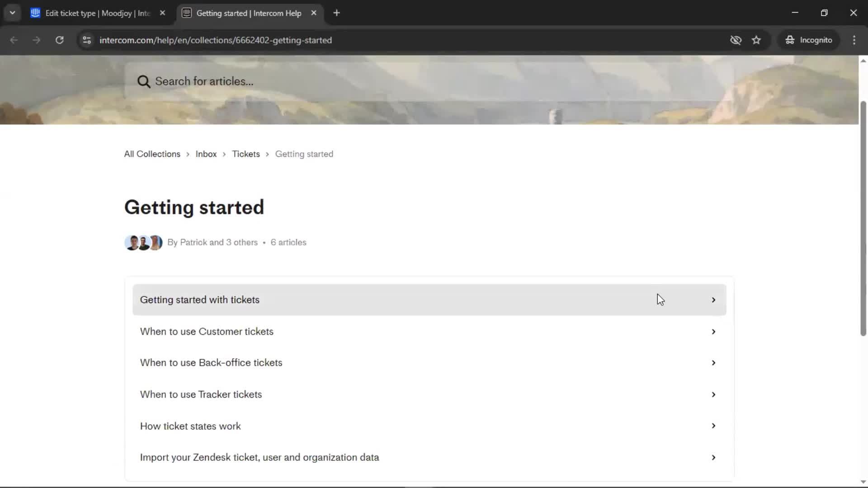Open the Getting started with tickets article
This screenshot has height=488, width=868.
point(429,300)
